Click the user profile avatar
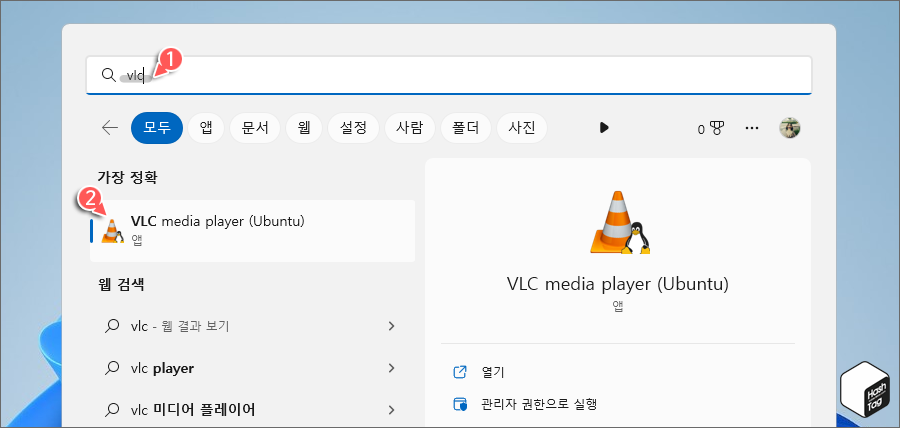The width and height of the screenshot is (900, 428). click(x=790, y=127)
